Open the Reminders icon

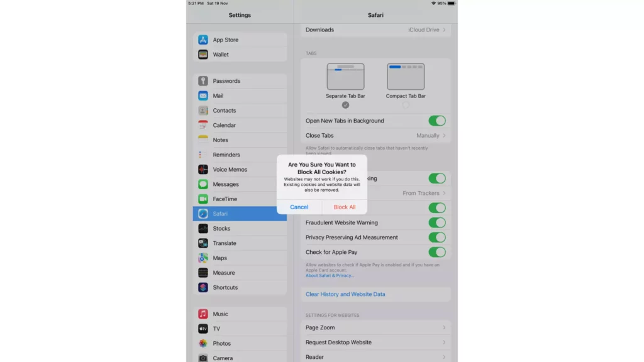[x=203, y=155]
